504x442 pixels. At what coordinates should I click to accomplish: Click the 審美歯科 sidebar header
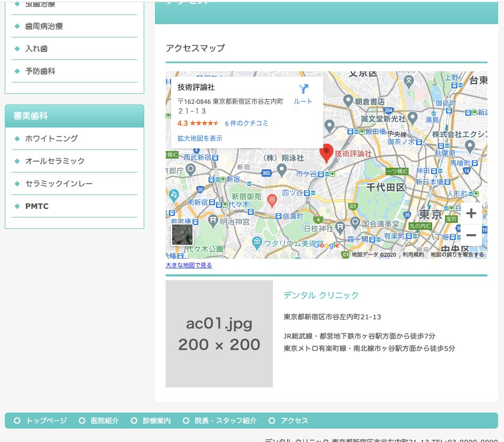[x=74, y=116]
